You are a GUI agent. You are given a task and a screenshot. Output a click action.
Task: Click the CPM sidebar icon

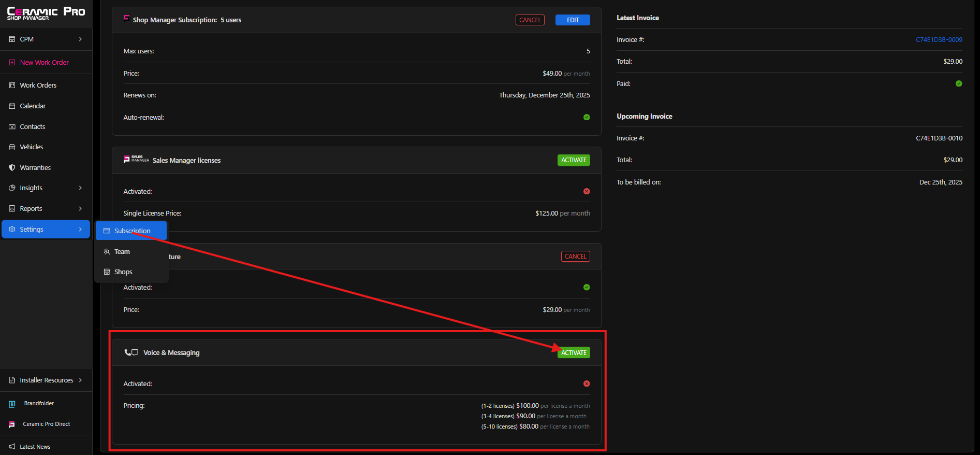coord(12,39)
